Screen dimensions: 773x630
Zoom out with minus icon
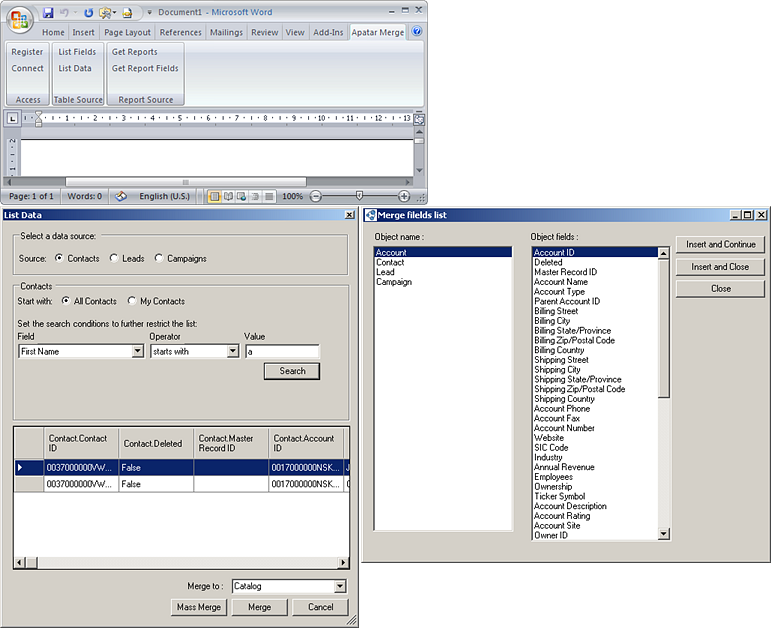316,196
